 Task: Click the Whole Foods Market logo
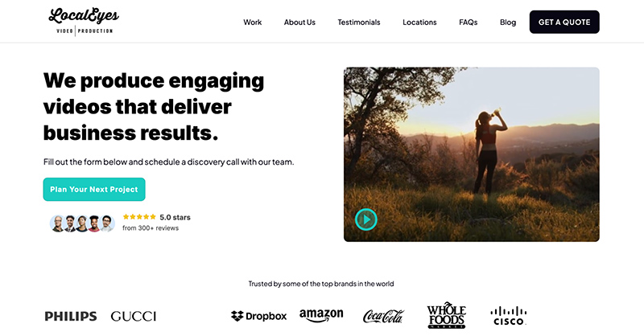[447, 315]
